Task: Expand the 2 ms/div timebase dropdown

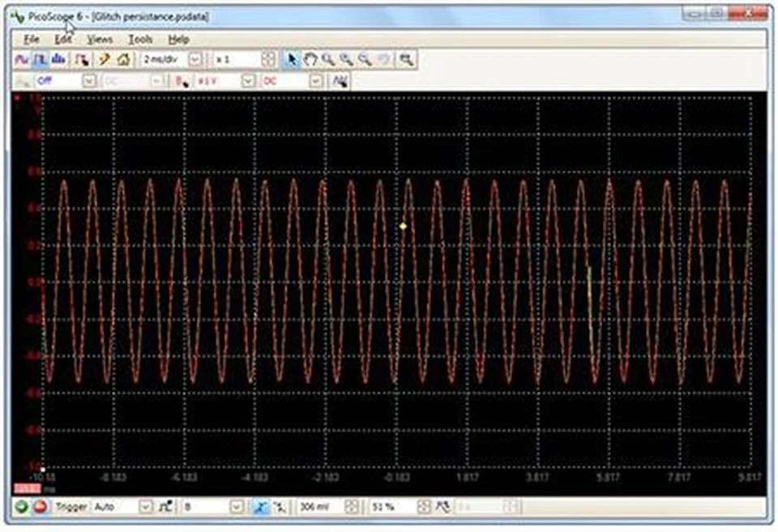Action: [x=194, y=59]
